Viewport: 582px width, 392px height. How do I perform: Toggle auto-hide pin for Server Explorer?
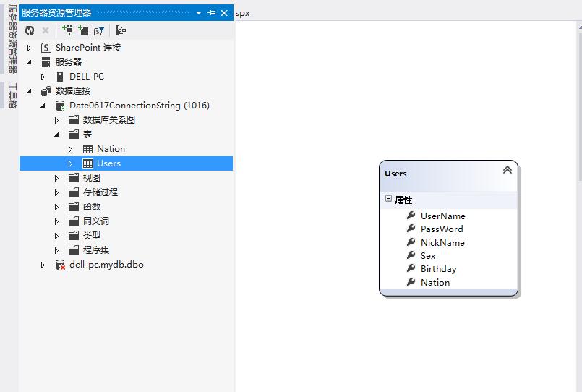212,13
